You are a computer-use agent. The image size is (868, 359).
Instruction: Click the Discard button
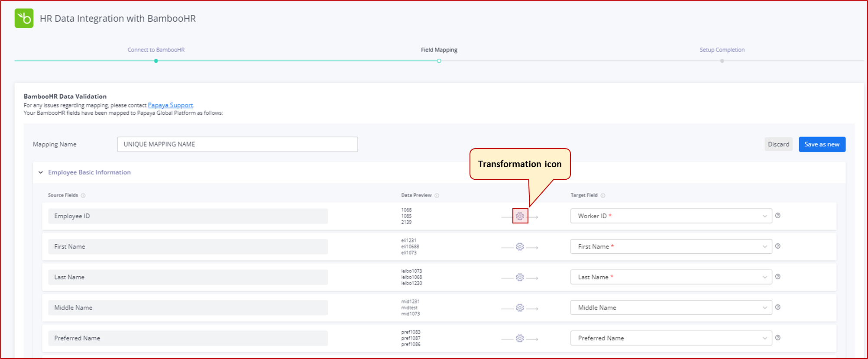778,144
